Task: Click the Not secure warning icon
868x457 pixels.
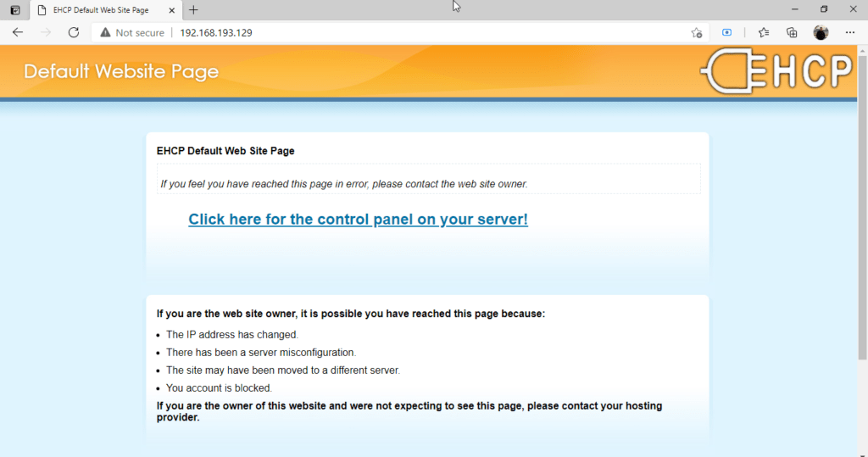Action: [105, 33]
